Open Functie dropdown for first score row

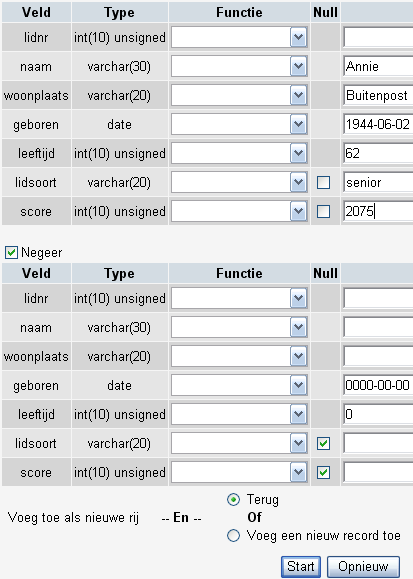pyautogui.click(x=239, y=211)
